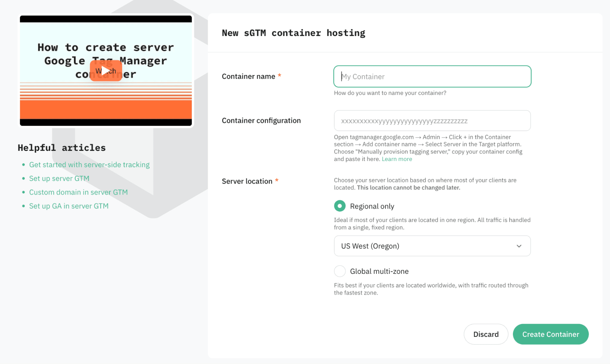
Task: Open the Set up server GTM article
Action: click(59, 178)
